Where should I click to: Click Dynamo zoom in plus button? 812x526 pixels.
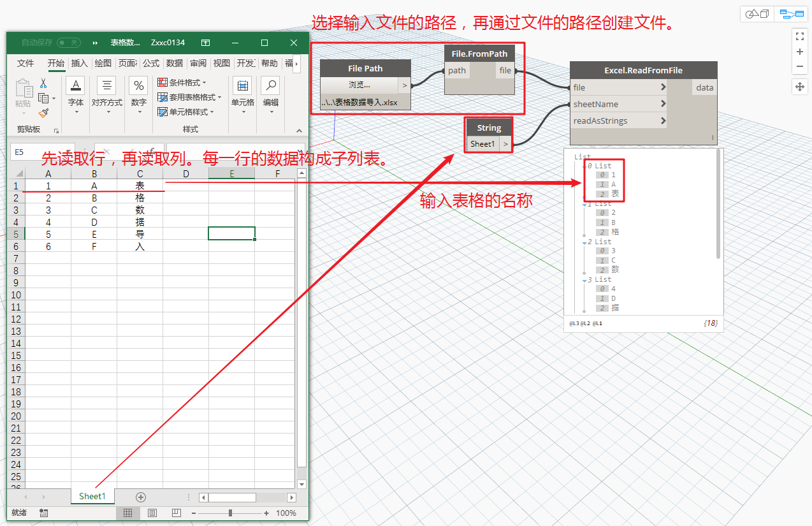[800, 52]
